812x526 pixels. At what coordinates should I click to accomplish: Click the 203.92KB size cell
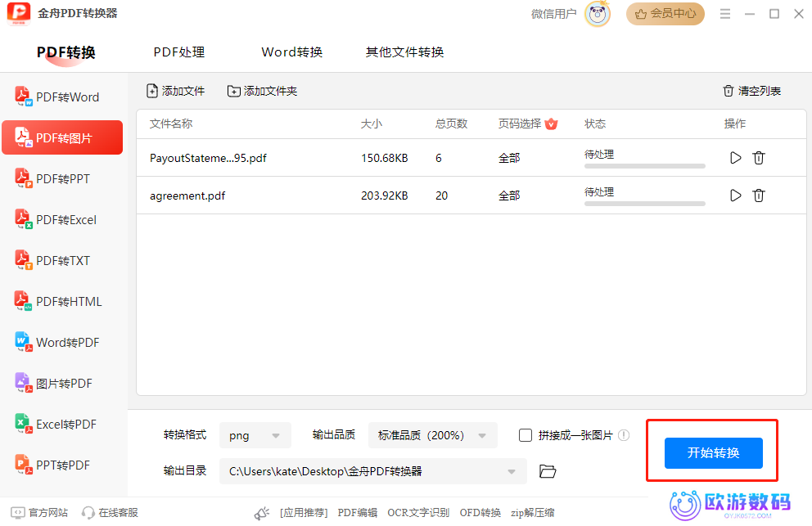[385, 196]
